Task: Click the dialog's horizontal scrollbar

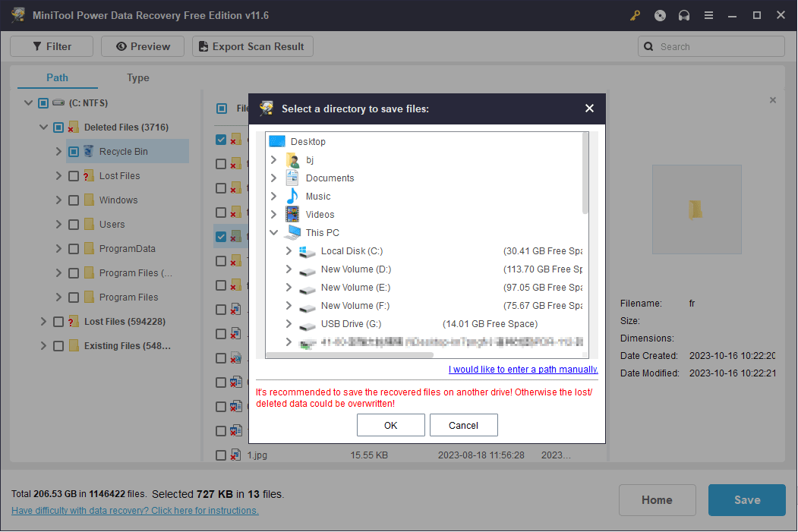Action: (349, 355)
